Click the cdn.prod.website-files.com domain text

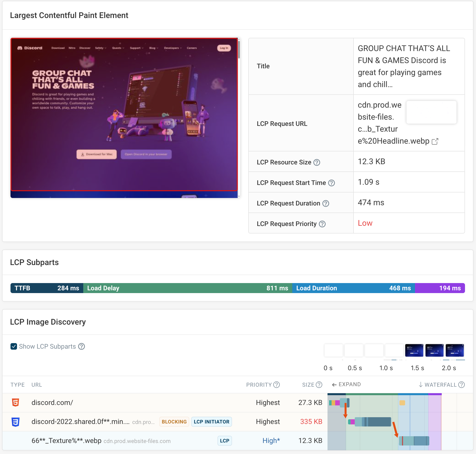[137, 441]
